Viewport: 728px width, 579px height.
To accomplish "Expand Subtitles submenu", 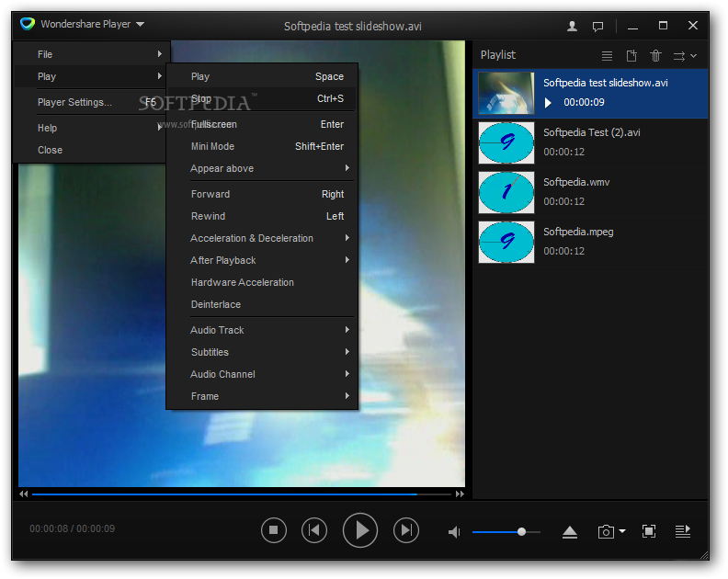I will (262, 352).
